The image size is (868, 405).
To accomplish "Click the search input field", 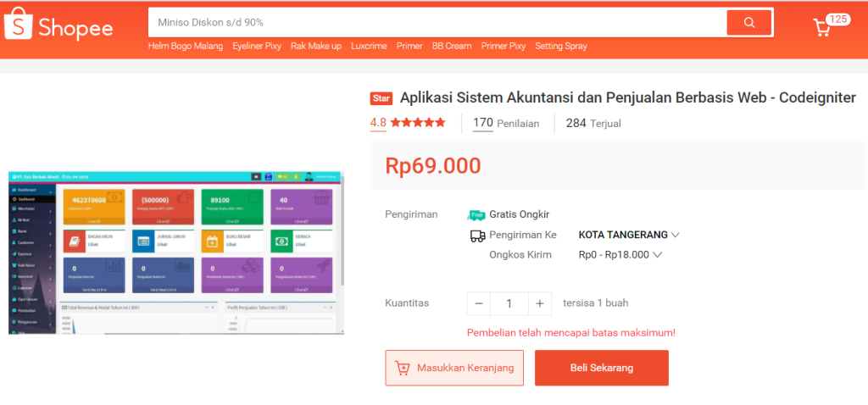I will tap(437, 23).
